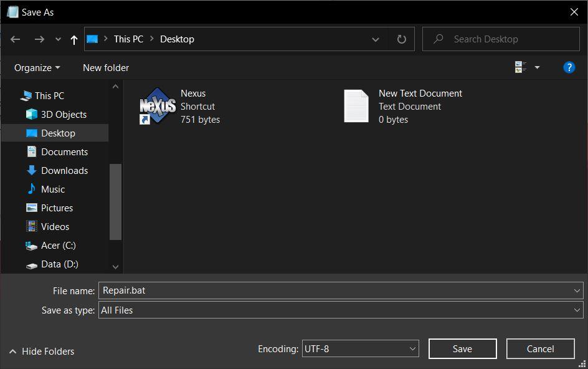Image resolution: width=588 pixels, height=369 pixels.
Task: Expand the address bar history dropdown
Action: point(376,39)
